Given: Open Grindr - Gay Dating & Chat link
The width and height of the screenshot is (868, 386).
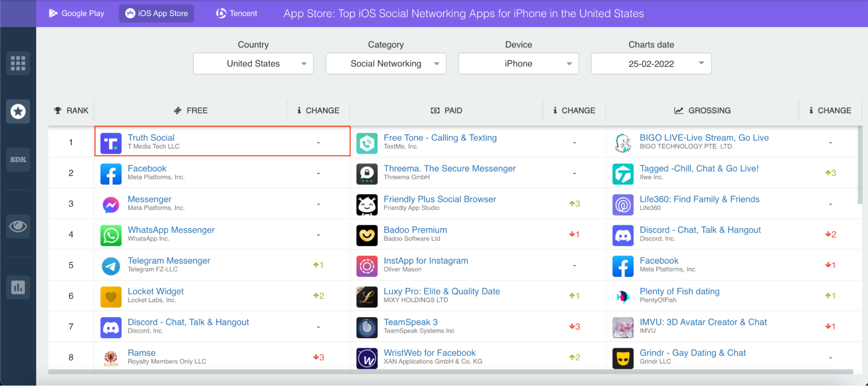Looking at the screenshot, I should point(693,353).
